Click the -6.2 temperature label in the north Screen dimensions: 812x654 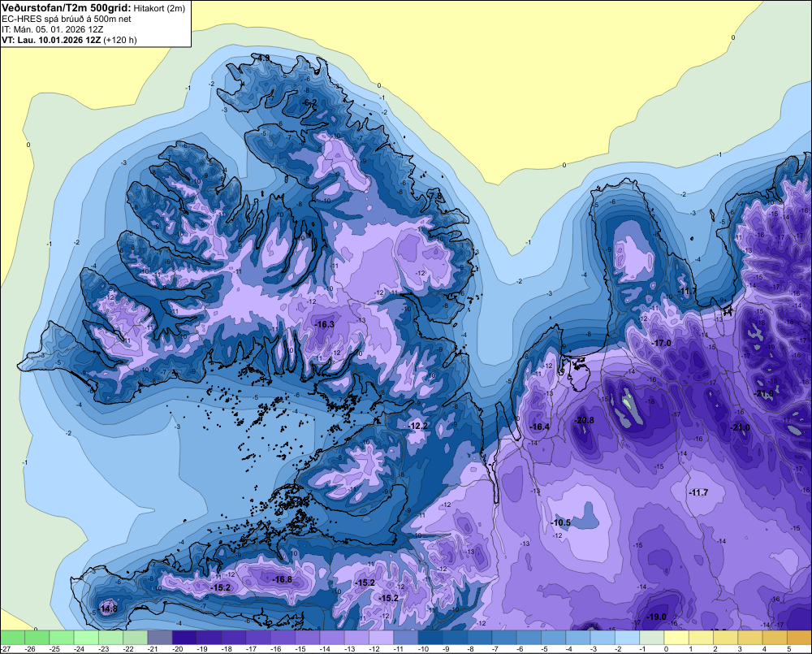(x=309, y=102)
